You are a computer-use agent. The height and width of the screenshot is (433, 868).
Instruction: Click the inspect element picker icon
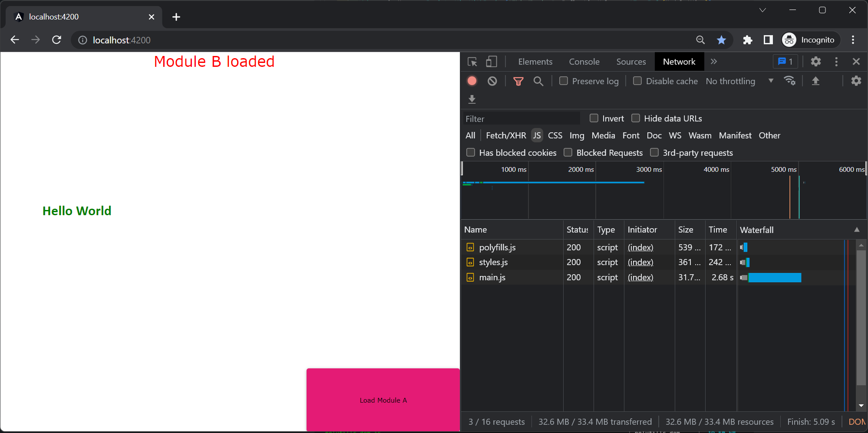472,62
